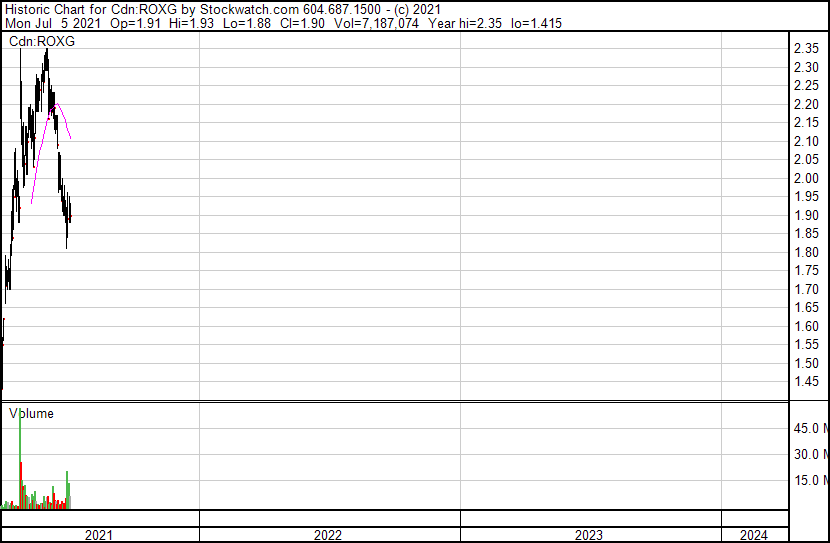Screen dimensions: 830x543
Task: Click the 1.75 price axis value
Action: [x=806, y=270]
